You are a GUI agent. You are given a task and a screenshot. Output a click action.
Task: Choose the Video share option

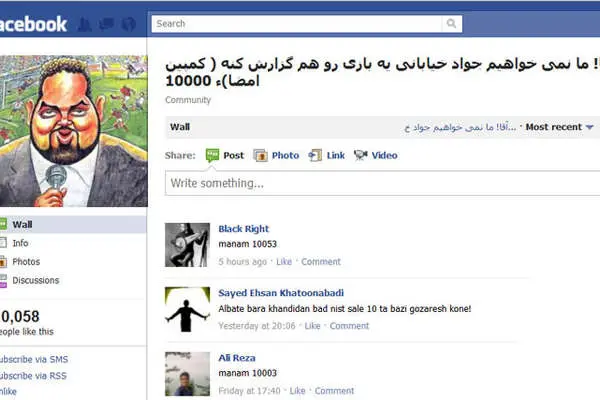[x=375, y=155]
